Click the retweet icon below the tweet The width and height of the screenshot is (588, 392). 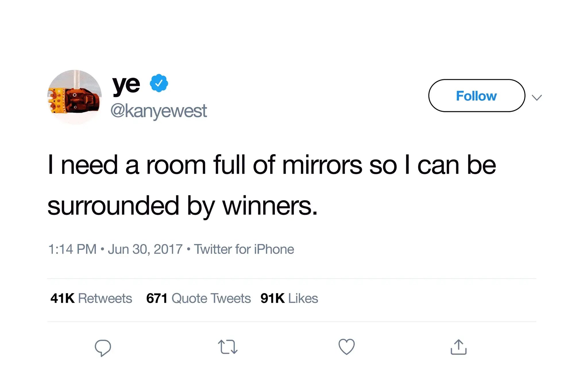[x=228, y=347]
